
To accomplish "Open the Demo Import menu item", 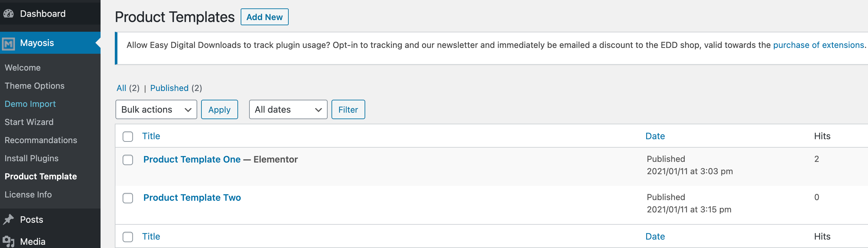I will pos(30,104).
